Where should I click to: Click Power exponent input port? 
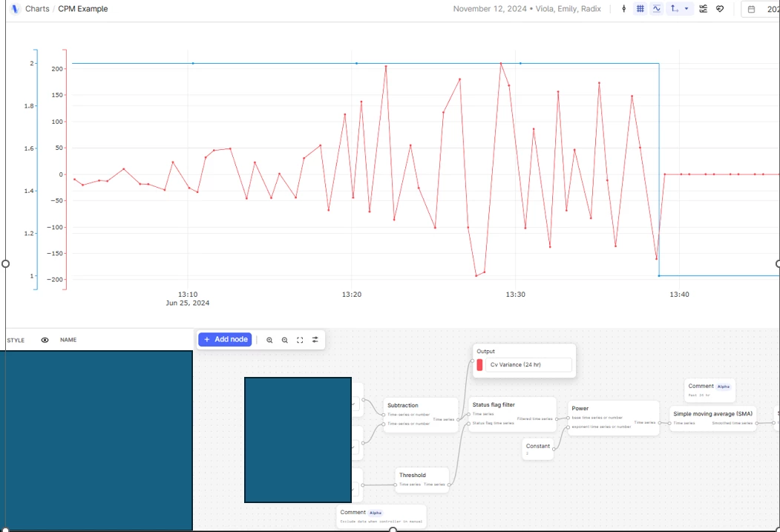click(x=568, y=427)
